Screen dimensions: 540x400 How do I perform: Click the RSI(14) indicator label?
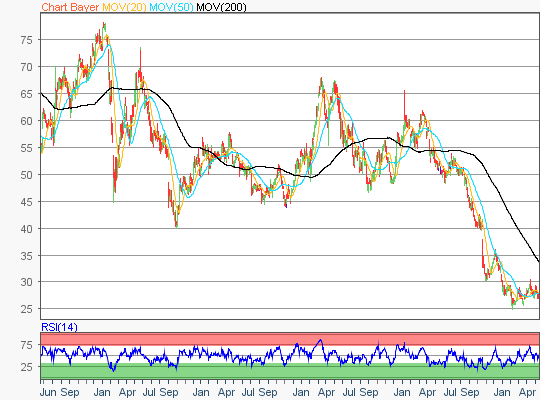(59, 327)
